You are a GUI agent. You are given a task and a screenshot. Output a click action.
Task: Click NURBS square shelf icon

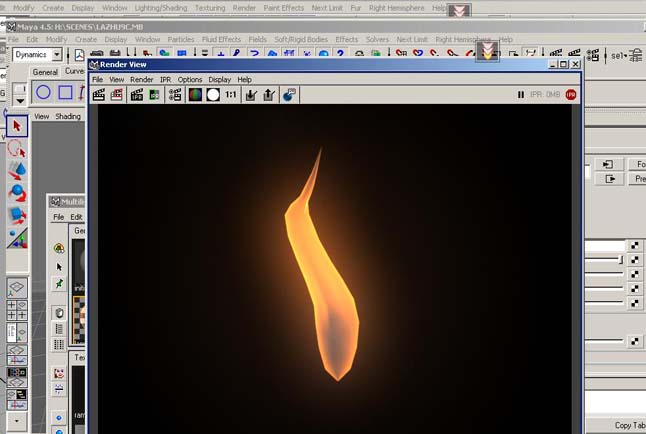click(65, 92)
